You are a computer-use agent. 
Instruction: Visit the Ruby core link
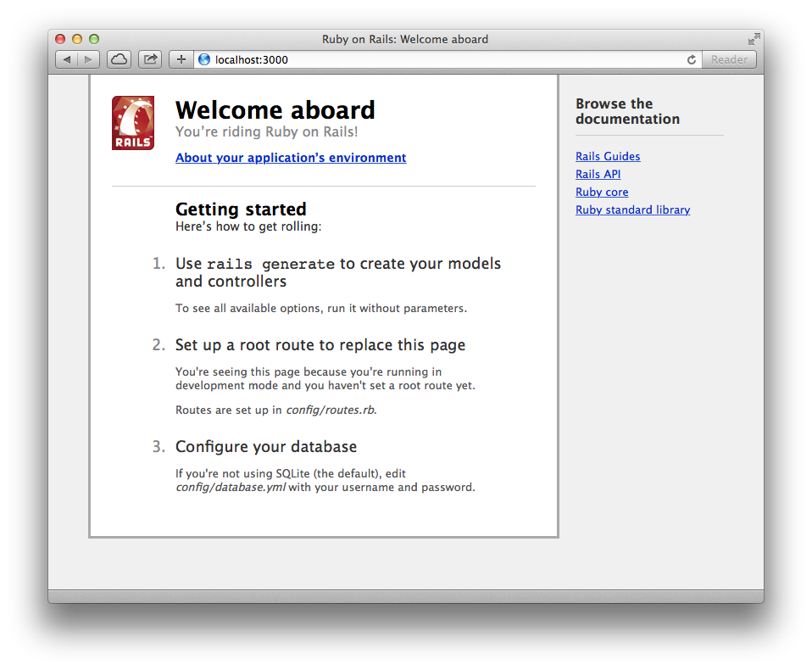click(x=602, y=192)
